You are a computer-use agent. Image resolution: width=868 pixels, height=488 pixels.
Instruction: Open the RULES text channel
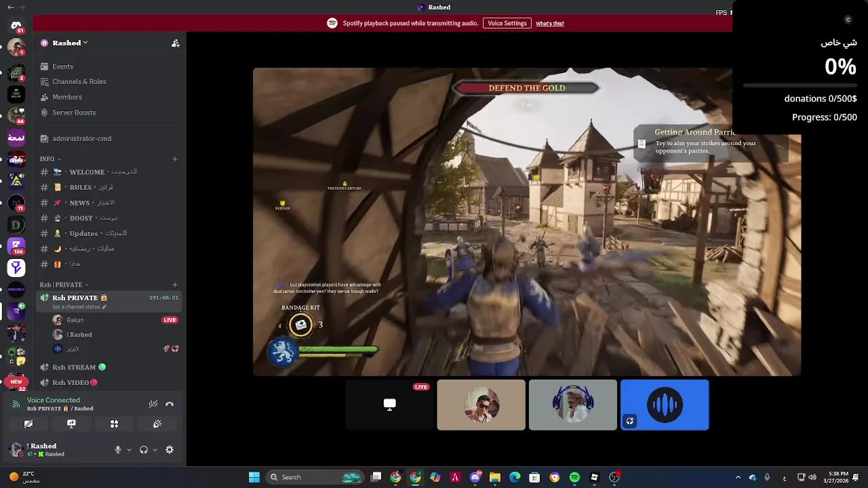(109, 187)
